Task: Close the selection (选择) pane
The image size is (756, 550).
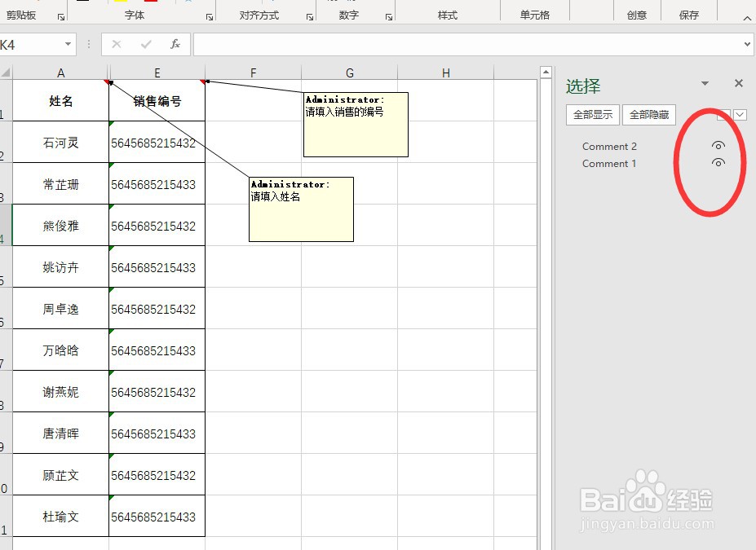Action: pos(739,83)
